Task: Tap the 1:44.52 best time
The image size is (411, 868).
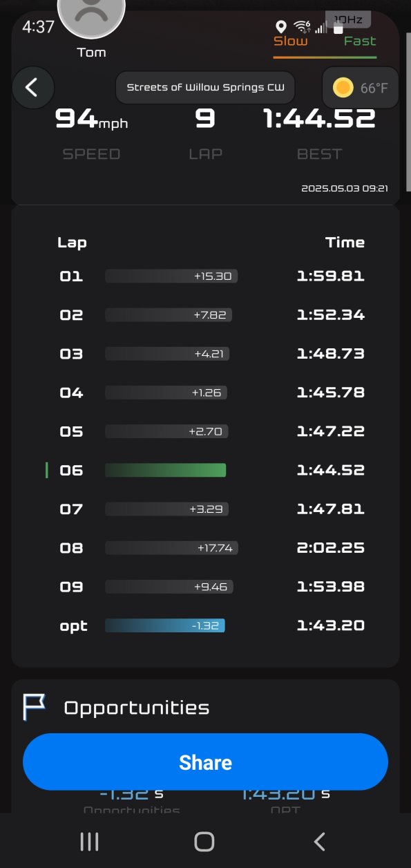Action: coord(319,119)
